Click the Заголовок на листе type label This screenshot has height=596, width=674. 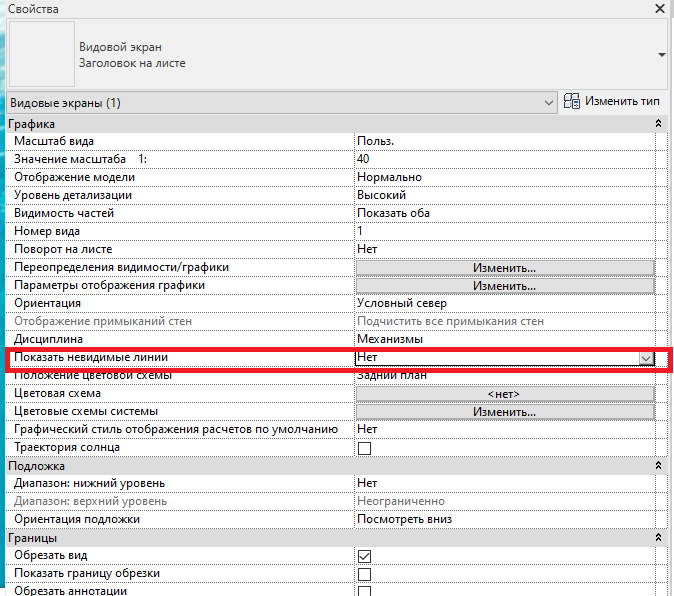132,63
